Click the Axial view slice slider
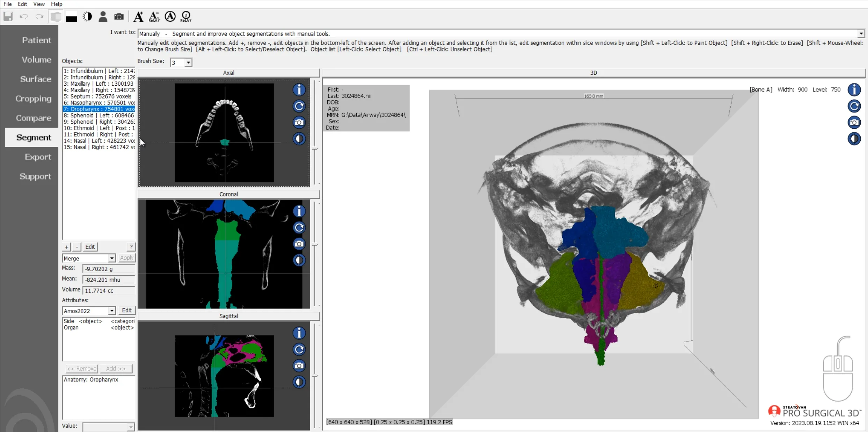Screen dimensions: 868x432 (315, 149)
